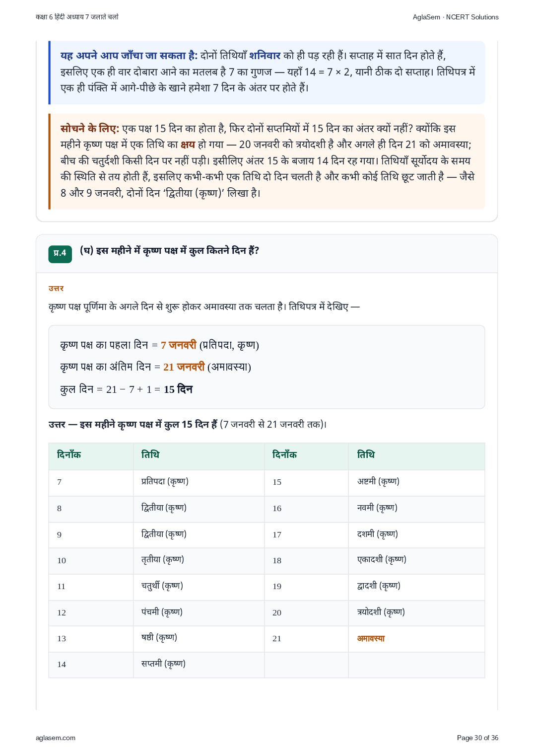The image size is (534, 756).
Task: Click the AglaSem · NCERT Solutions header text
Action: pyautogui.click(x=456, y=17)
